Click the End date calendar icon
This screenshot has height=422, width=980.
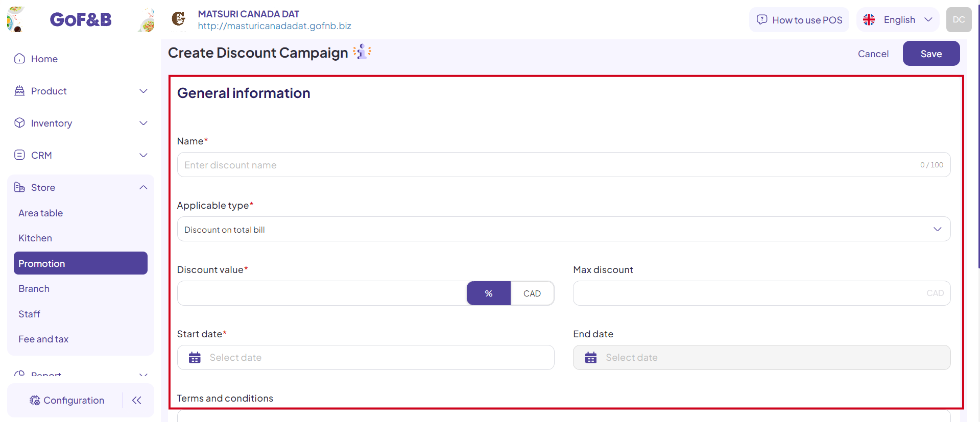[x=591, y=358]
